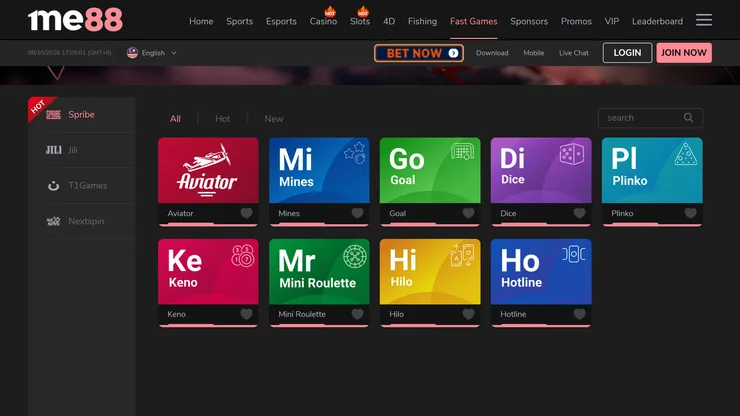This screenshot has height=416, width=740.
Task: Favorite the Dice game heart
Action: pos(580,213)
